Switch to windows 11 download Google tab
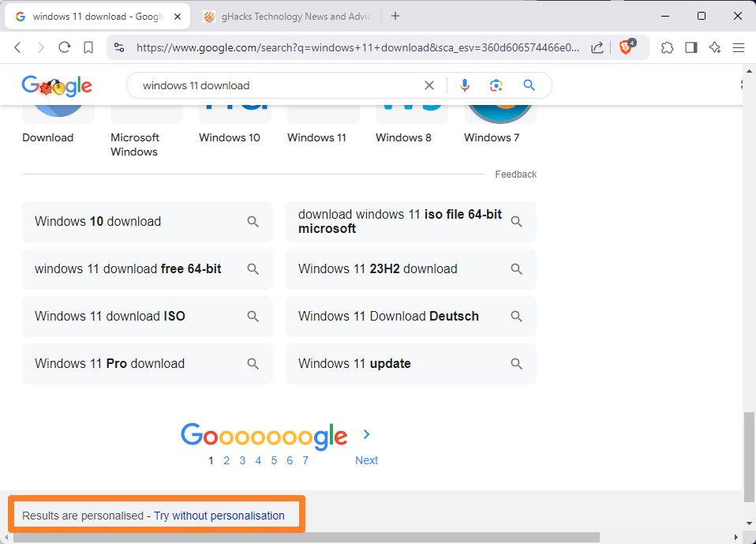756x544 pixels. (x=97, y=17)
